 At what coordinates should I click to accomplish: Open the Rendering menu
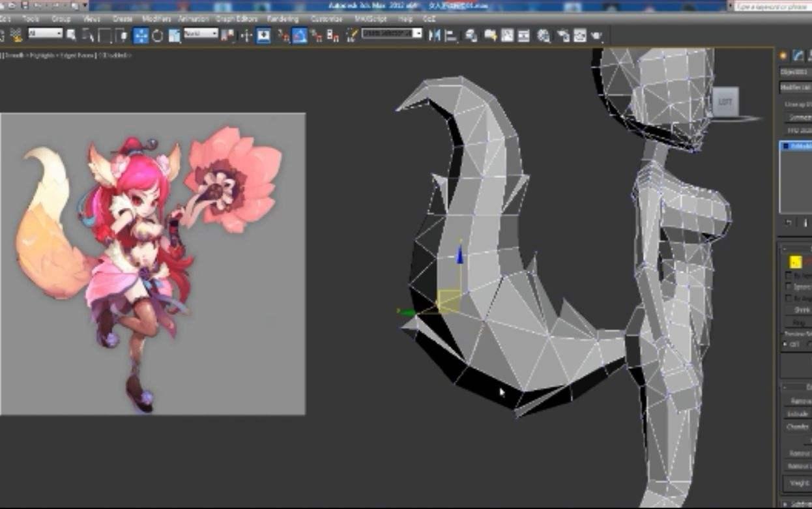tap(283, 19)
